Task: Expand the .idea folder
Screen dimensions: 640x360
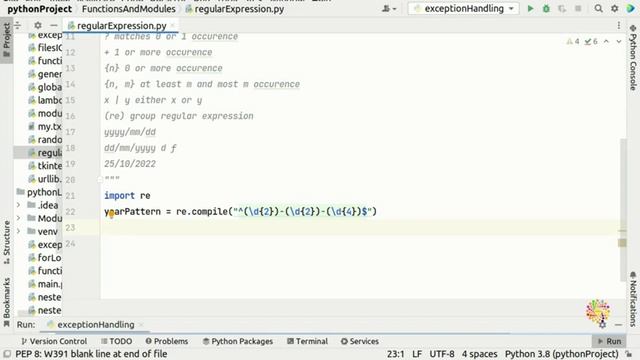Action: 18,205
